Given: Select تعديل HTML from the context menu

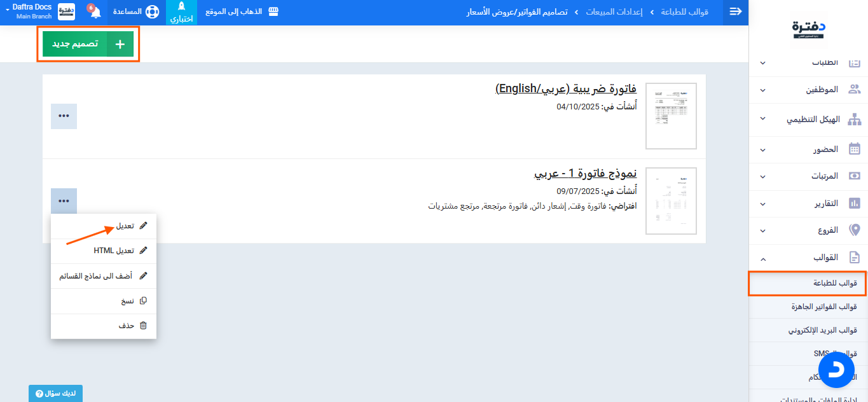Looking at the screenshot, I should (114, 251).
